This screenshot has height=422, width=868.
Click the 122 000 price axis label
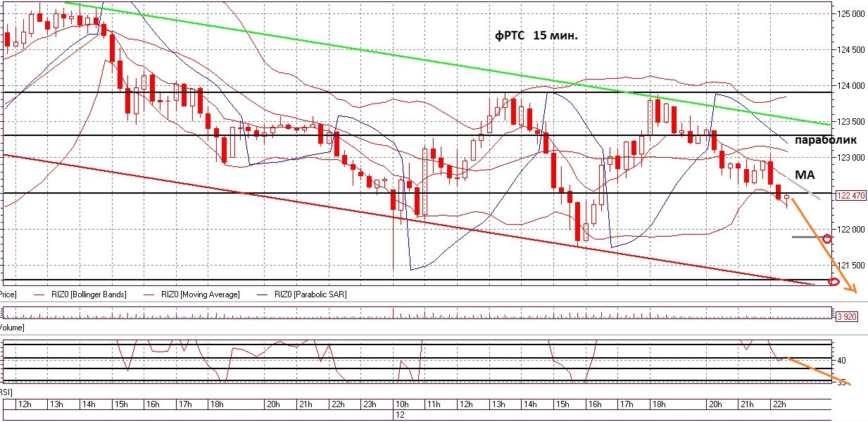851,230
